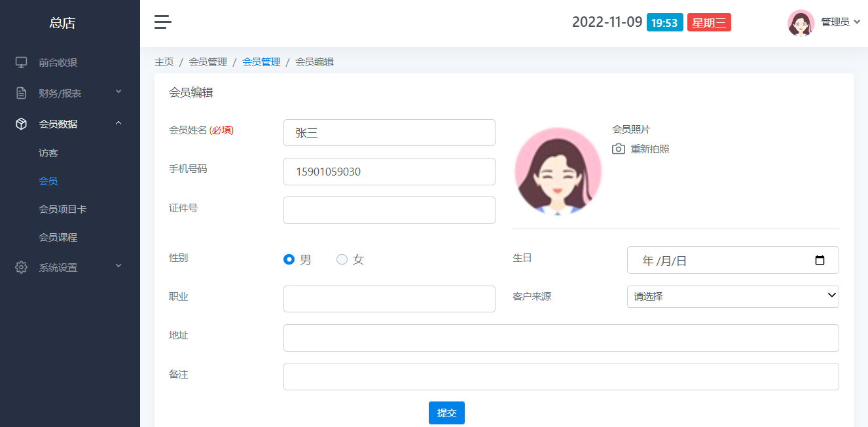Screen dimensions: 868x427
Task: Click the member photo thumbnail
Action: (x=558, y=172)
